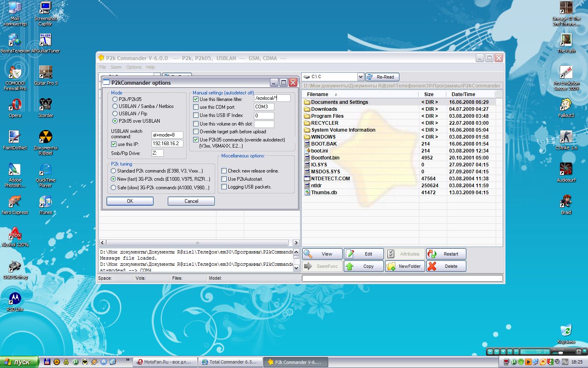
Task: Click the red X Delete icon
Action: click(x=432, y=266)
